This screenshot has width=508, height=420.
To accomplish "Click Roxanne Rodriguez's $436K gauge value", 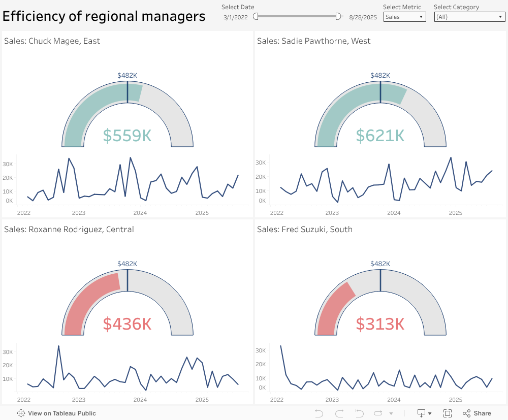I will point(127,324).
